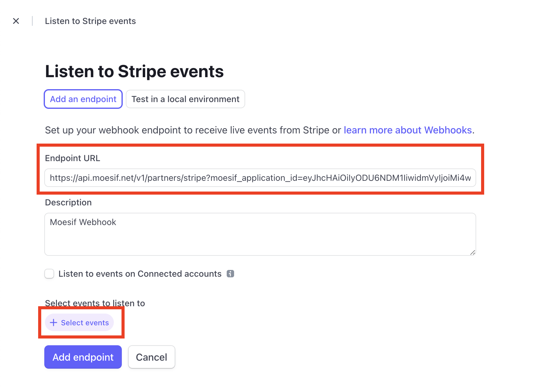This screenshot has height=392, width=550.
Task: Select the endpoint URL text for editing
Action: (260, 178)
